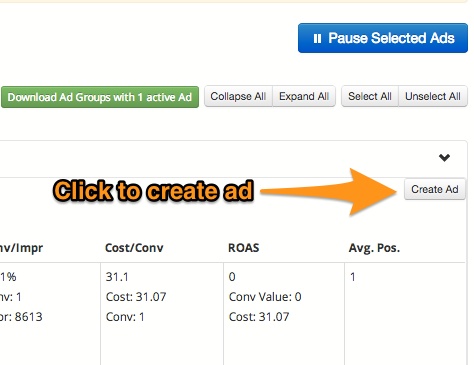Click the Pause Selected Ads button
474x365 pixels.
tap(383, 38)
